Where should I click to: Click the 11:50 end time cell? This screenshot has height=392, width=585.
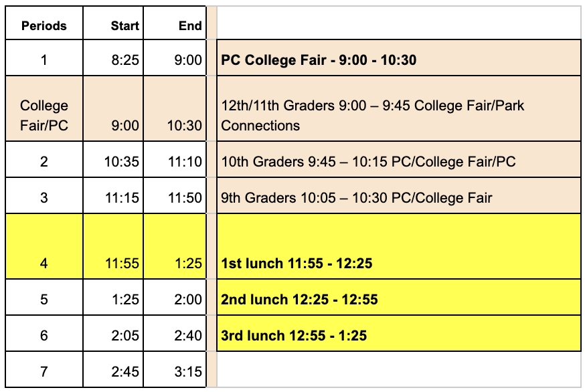click(x=175, y=195)
